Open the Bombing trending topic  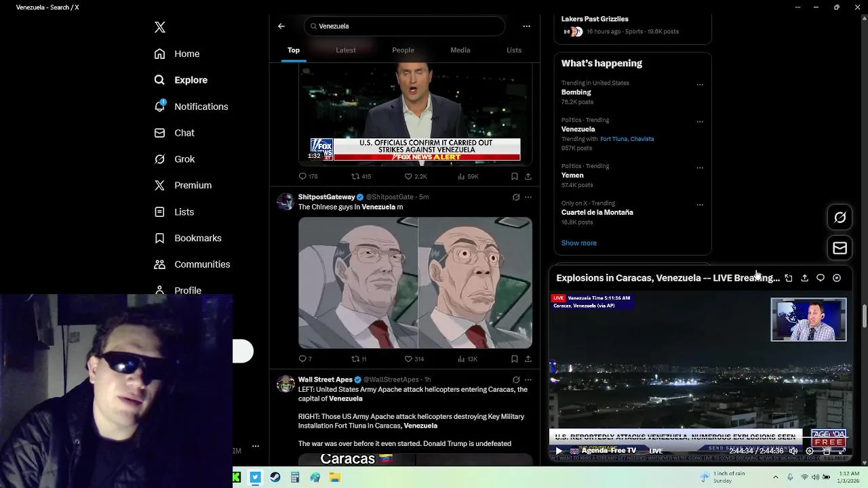tap(576, 92)
